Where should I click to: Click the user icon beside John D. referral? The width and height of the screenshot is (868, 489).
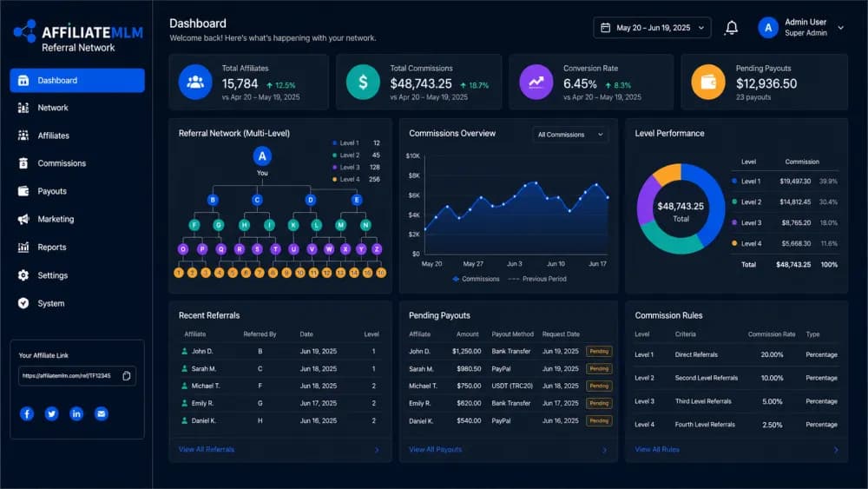pos(184,351)
